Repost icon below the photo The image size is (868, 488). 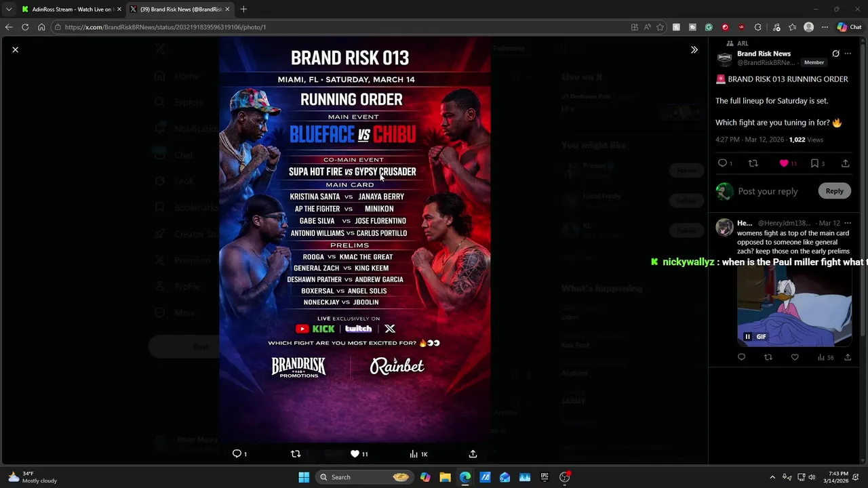click(295, 453)
